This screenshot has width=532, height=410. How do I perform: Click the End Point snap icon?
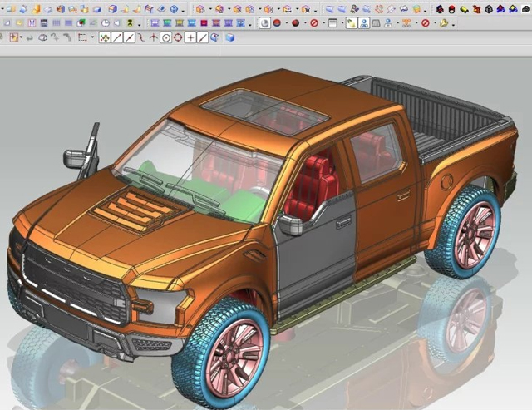pyautogui.click(x=117, y=37)
